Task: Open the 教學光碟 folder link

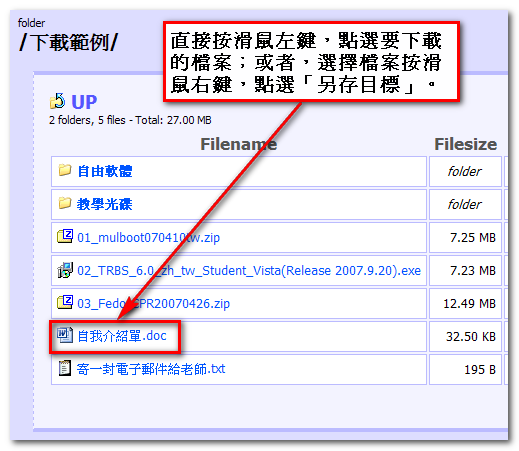Action: (x=105, y=204)
